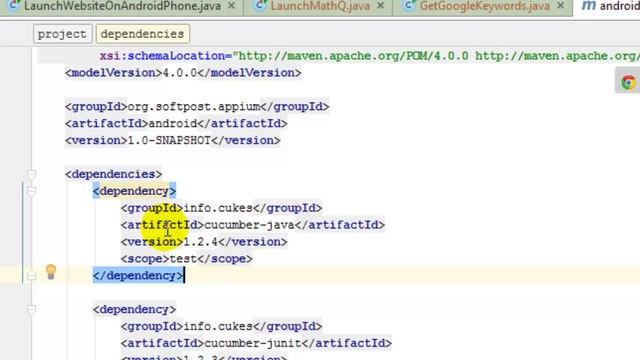Close the GetGoogleKeywords.java tab
The image size is (640, 360).
coord(560,6)
